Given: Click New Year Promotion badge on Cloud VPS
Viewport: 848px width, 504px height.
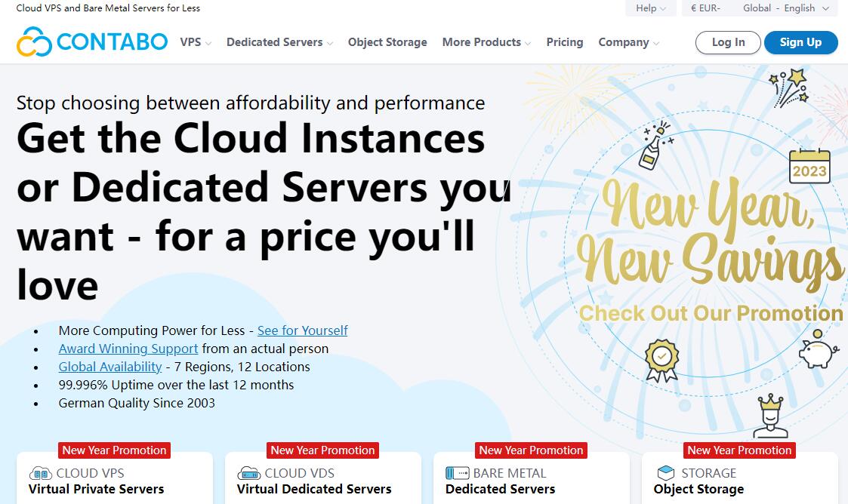Looking at the screenshot, I should [115, 450].
